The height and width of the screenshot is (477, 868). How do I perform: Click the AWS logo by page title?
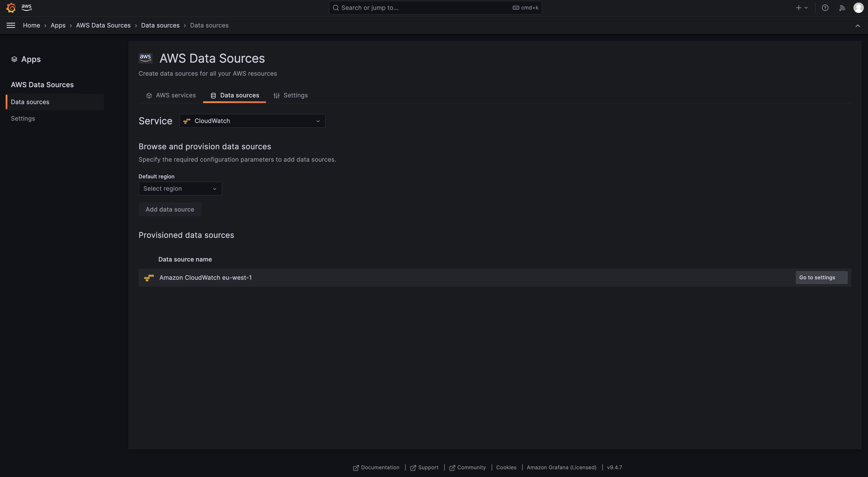[145, 58]
